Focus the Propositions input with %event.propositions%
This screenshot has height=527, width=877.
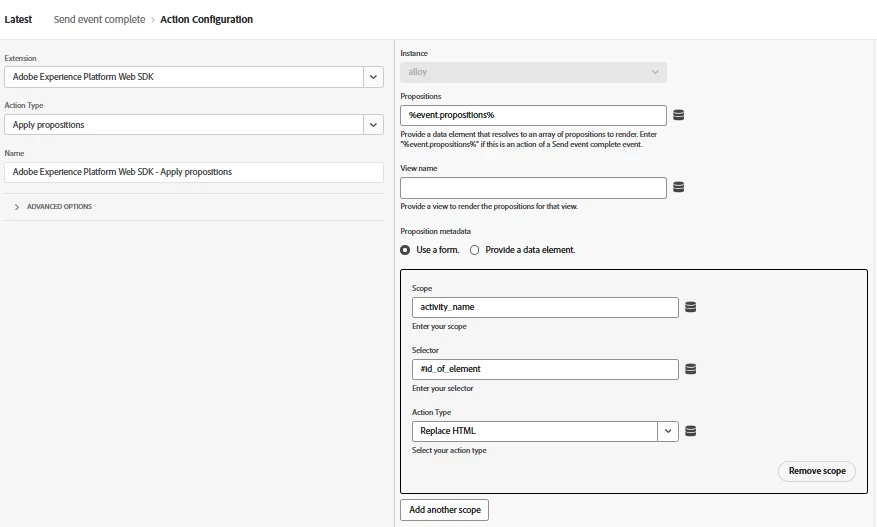(x=533, y=115)
